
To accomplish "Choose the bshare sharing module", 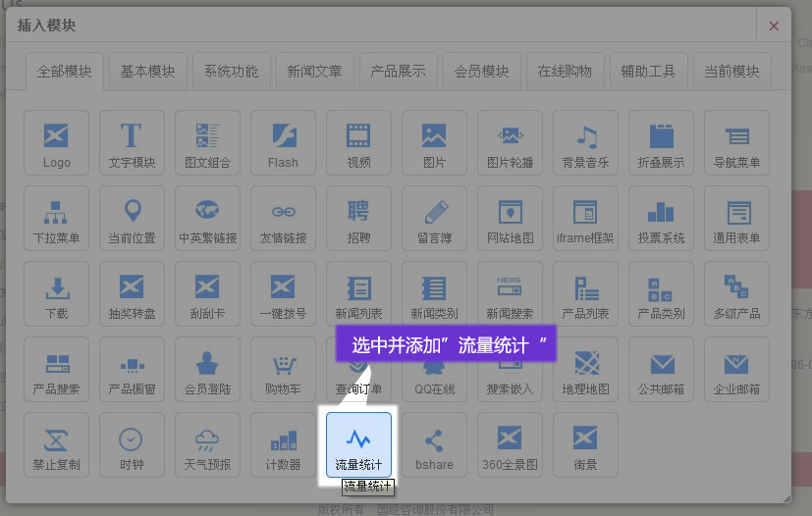I will click(x=434, y=444).
